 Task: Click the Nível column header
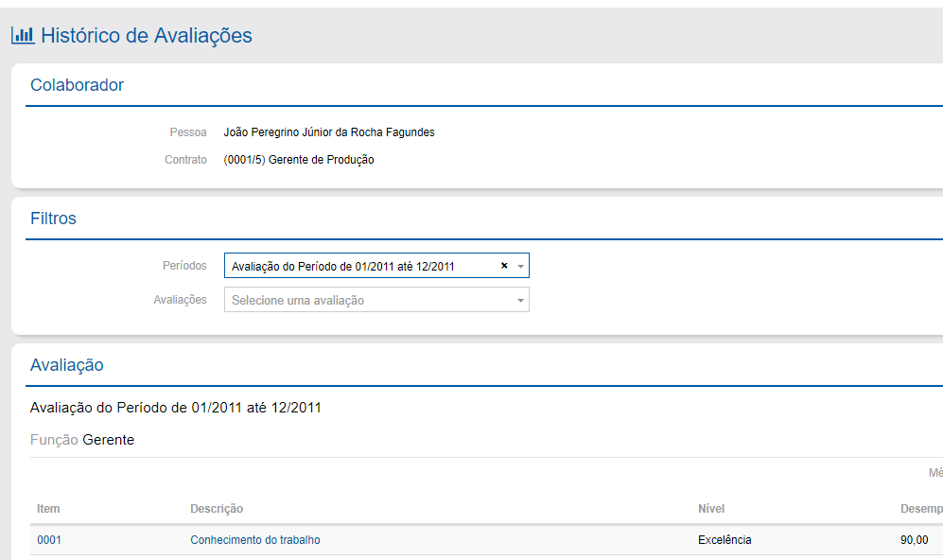[x=711, y=509]
